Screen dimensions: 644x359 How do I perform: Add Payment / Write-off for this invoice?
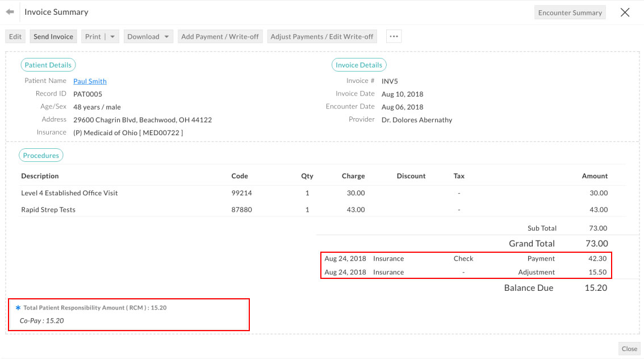220,36
